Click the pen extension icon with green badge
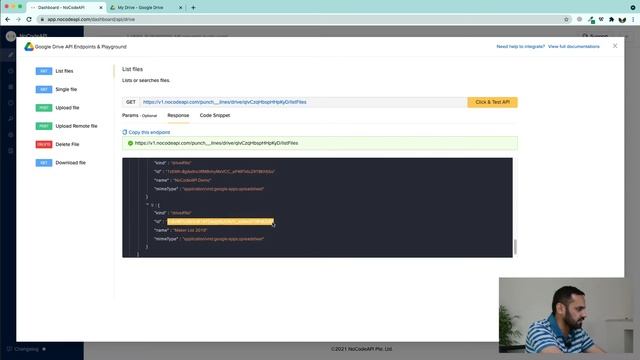 [591, 20]
